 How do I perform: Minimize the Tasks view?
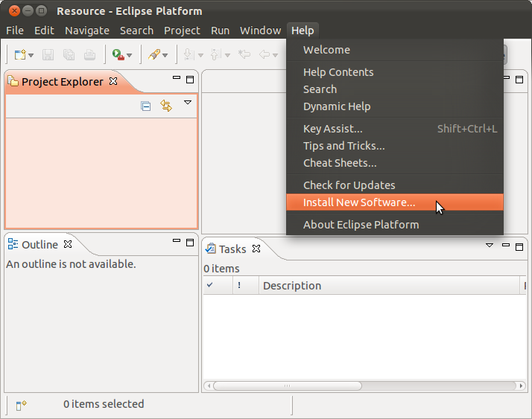click(506, 245)
